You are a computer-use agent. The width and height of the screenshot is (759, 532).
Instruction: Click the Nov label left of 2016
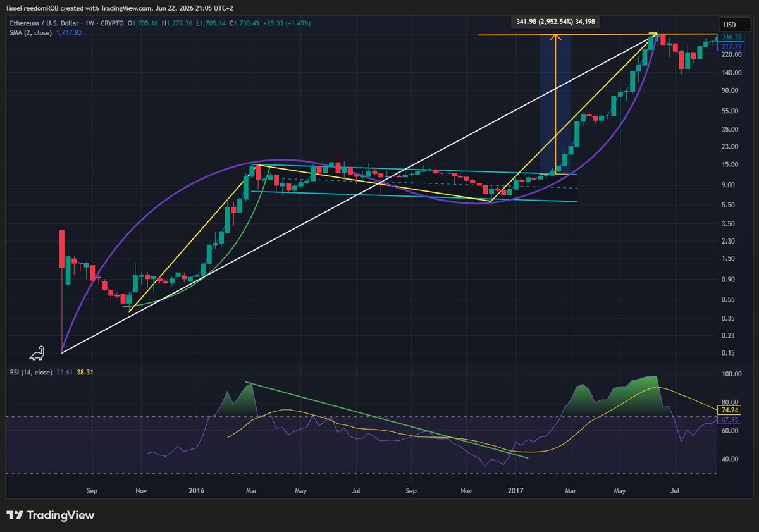[142, 490]
